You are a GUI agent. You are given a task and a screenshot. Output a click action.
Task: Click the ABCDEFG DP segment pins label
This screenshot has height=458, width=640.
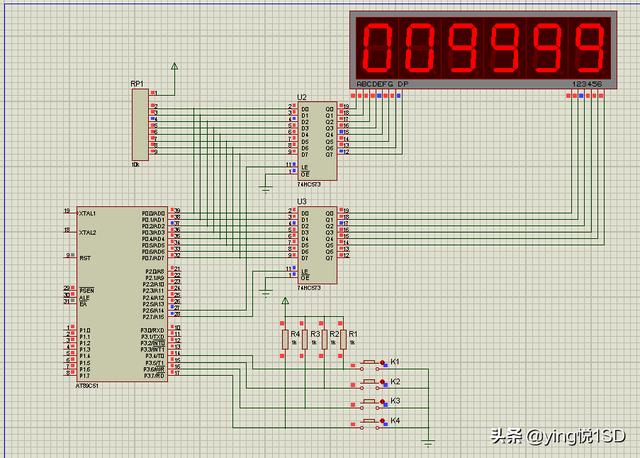tap(382, 84)
